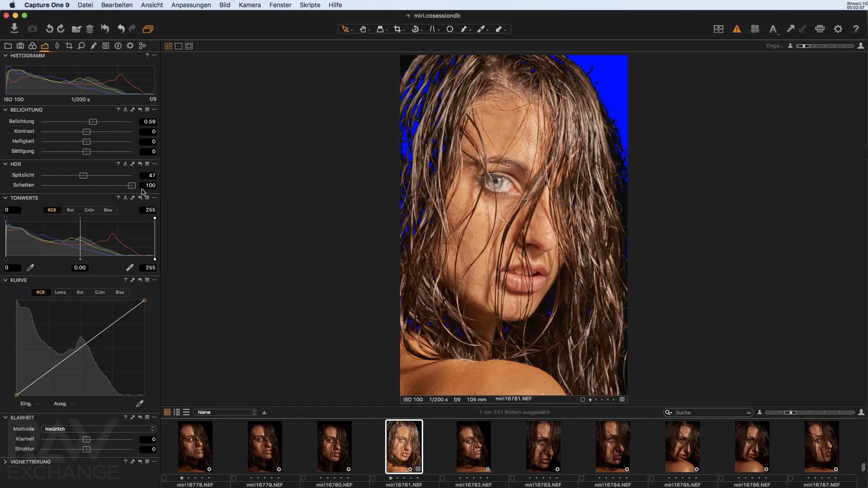Open the Skripte menu
Screen dimensions: 868x488
310,5
